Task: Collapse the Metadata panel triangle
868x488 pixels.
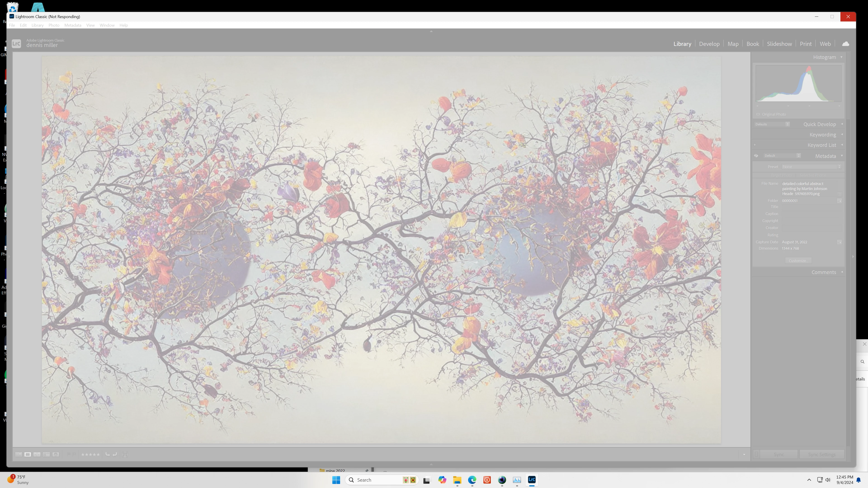Action: [842, 156]
